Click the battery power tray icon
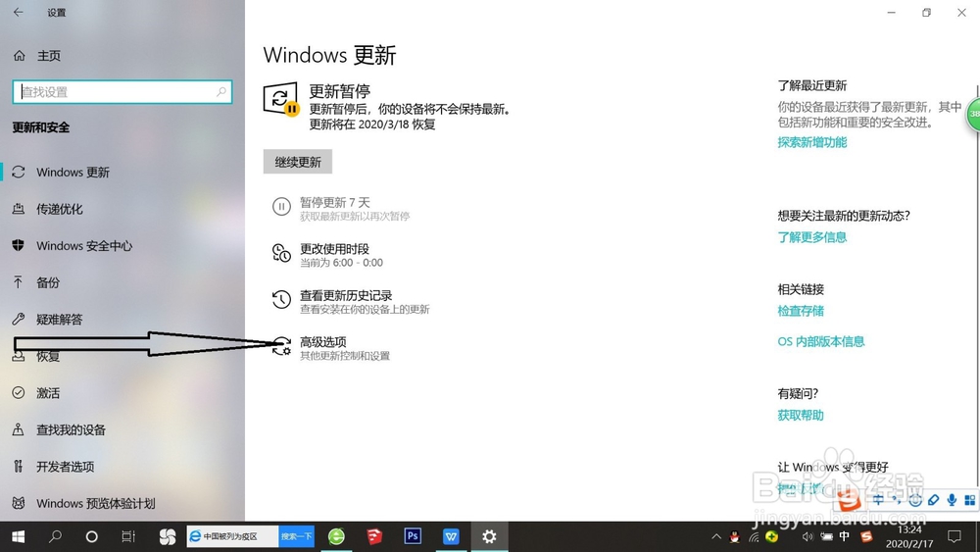This screenshot has width=980, height=552. coord(826,536)
